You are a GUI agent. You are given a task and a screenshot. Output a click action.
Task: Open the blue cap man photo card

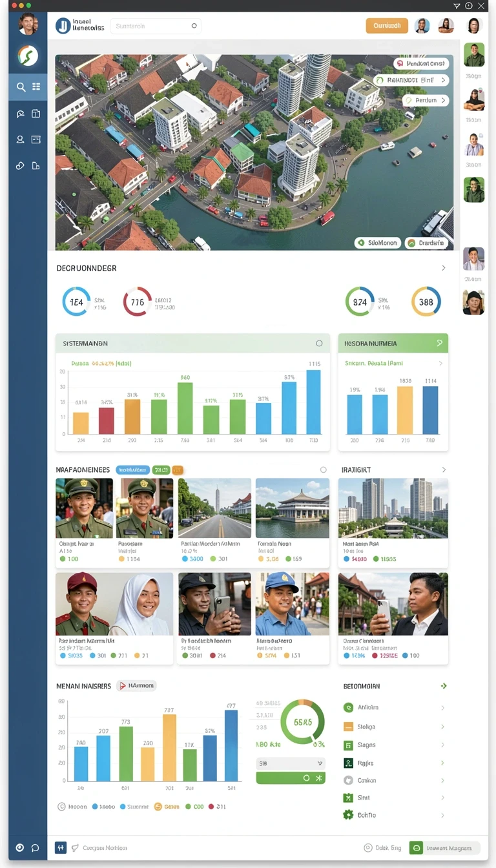pos(292,604)
